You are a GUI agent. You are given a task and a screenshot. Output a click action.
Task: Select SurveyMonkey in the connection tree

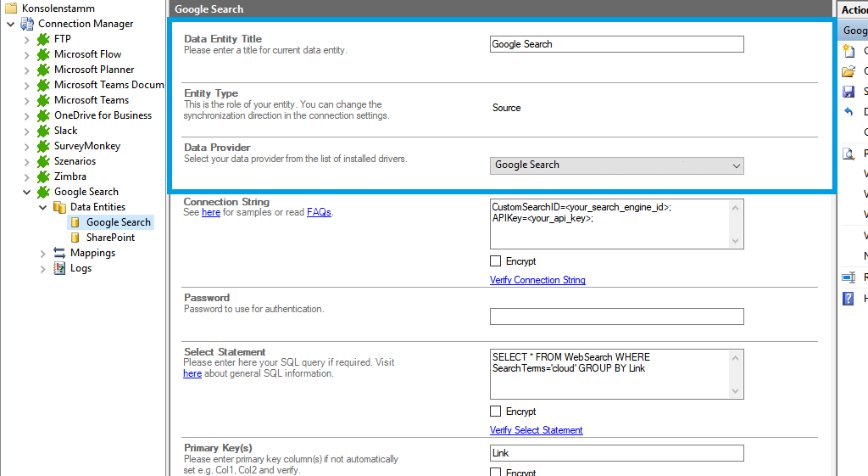[86, 146]
